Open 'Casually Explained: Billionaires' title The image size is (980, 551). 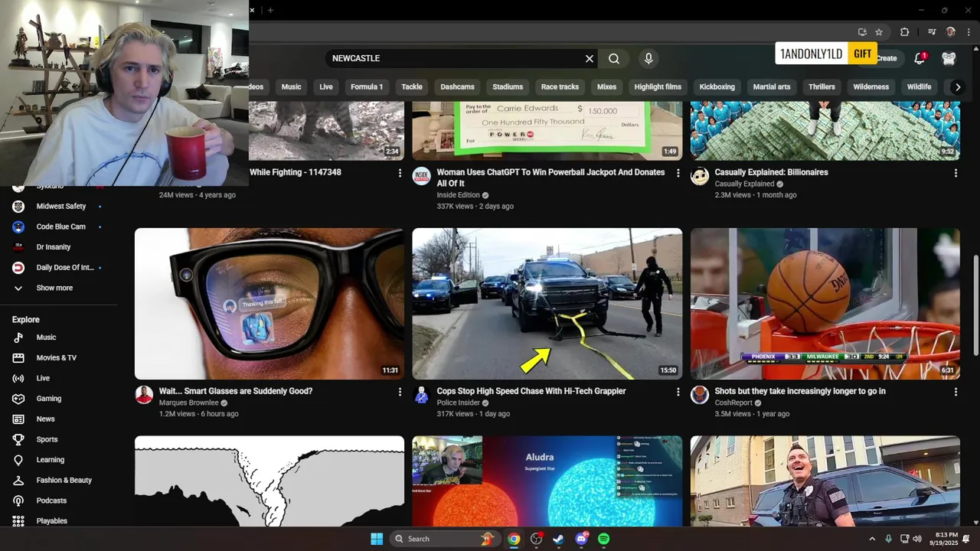point(771,172)
